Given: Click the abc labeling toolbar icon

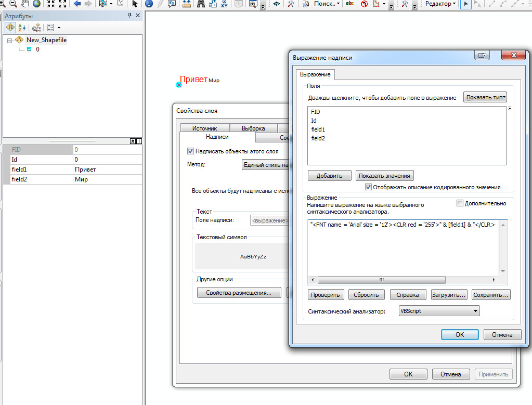Looking at the screenshot, I should pos(350,4).
